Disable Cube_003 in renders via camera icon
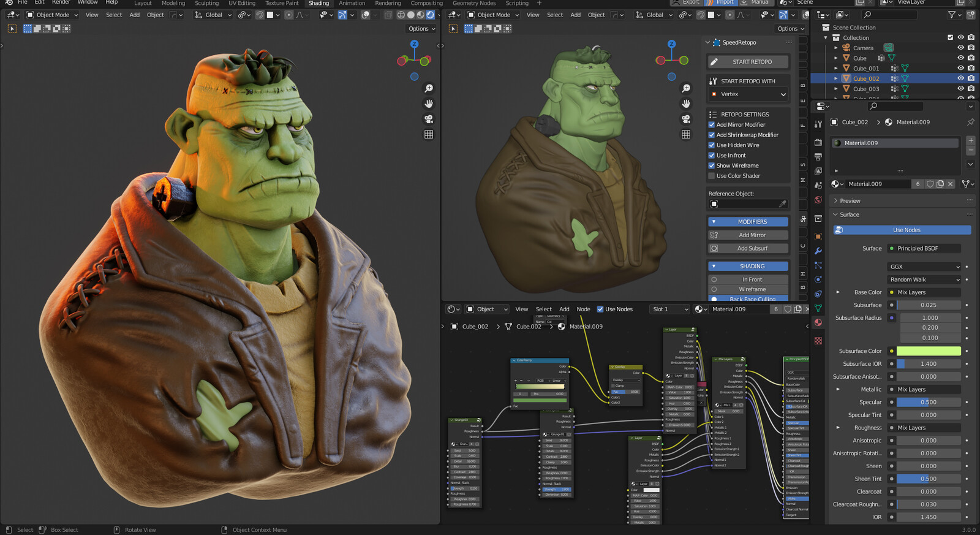980x535 pixels. [971, 89]
